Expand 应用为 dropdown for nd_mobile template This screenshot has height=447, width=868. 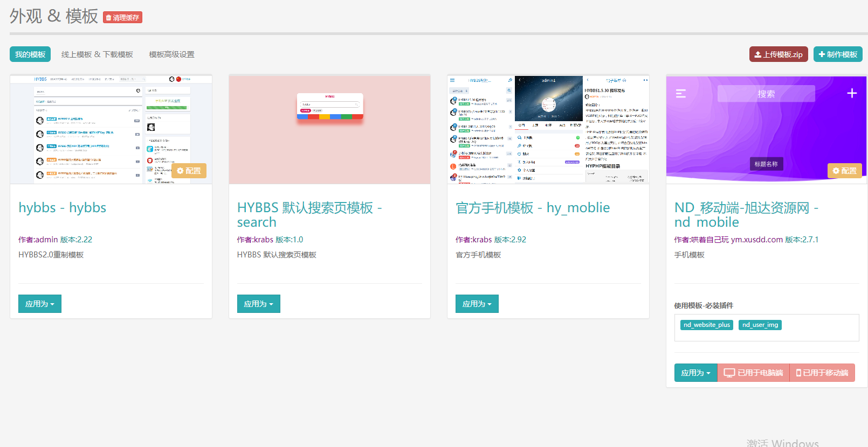696,373
